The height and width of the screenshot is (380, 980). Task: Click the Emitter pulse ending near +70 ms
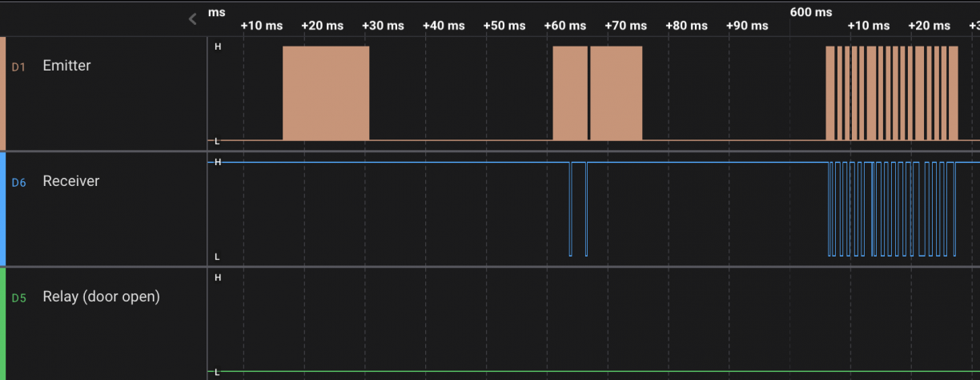[x=616, y=93]
